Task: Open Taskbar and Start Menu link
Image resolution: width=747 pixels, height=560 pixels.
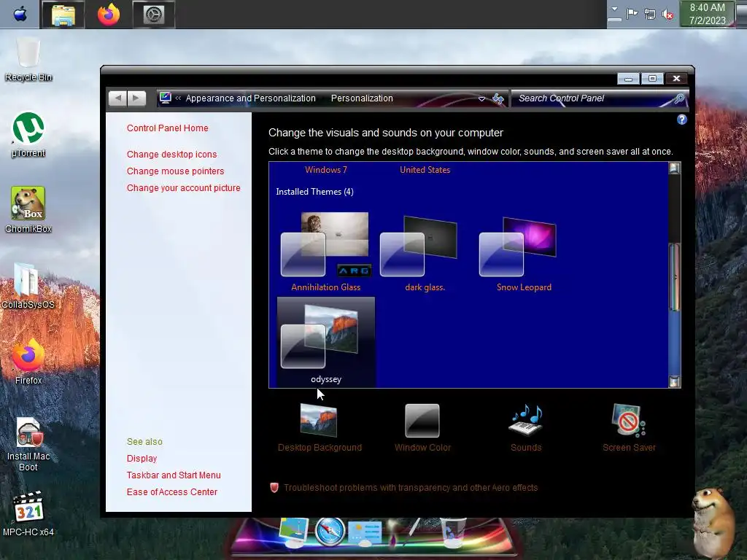Action: pos(174,475)
